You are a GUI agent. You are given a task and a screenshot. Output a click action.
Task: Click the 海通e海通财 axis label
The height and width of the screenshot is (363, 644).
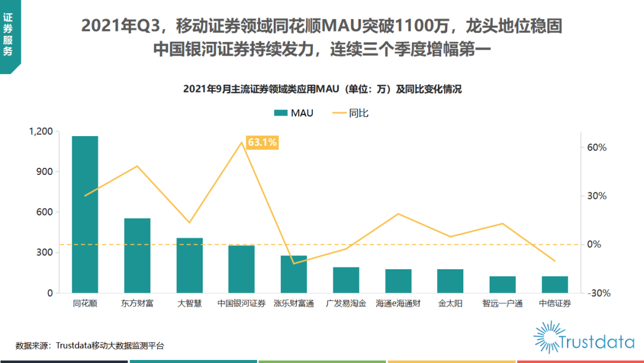click(x=398, y=303)
